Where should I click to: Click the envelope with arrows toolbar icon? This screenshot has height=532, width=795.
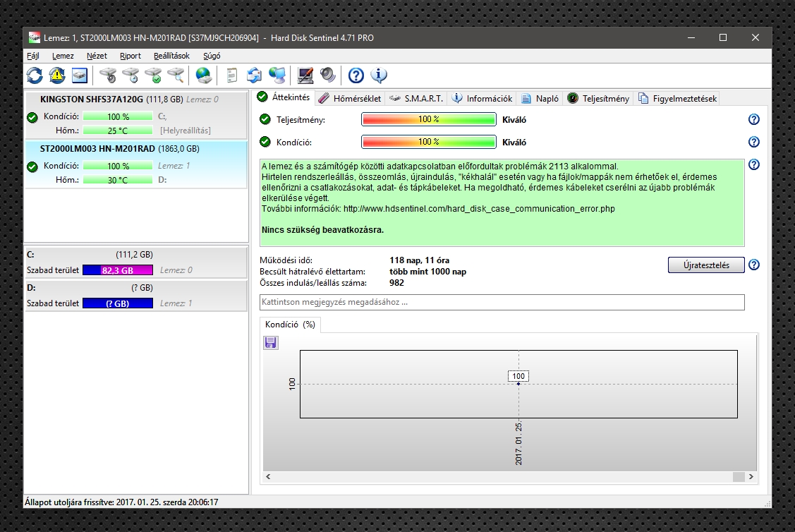(254, 75)
